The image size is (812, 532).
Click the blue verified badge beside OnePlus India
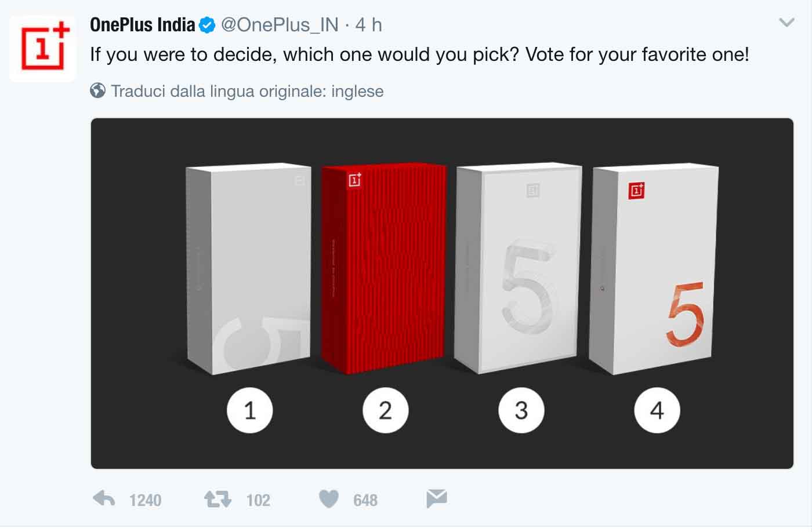pos(206,24)
